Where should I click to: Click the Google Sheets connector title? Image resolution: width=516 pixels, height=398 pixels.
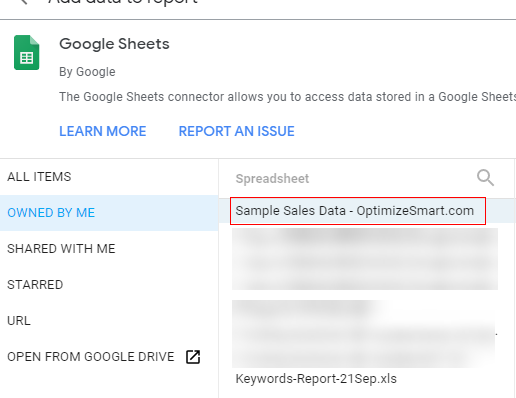pyautogui.click(x=114, y=44)
